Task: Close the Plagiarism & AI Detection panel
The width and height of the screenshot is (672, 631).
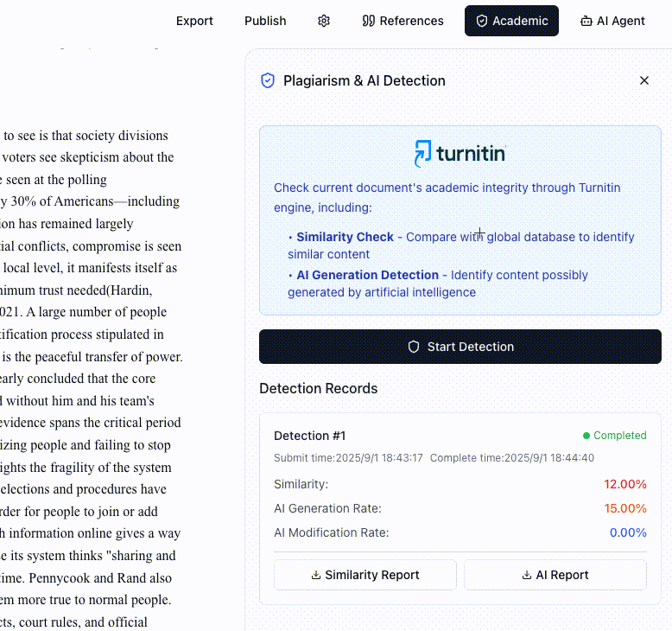Action: pos(643,80)
